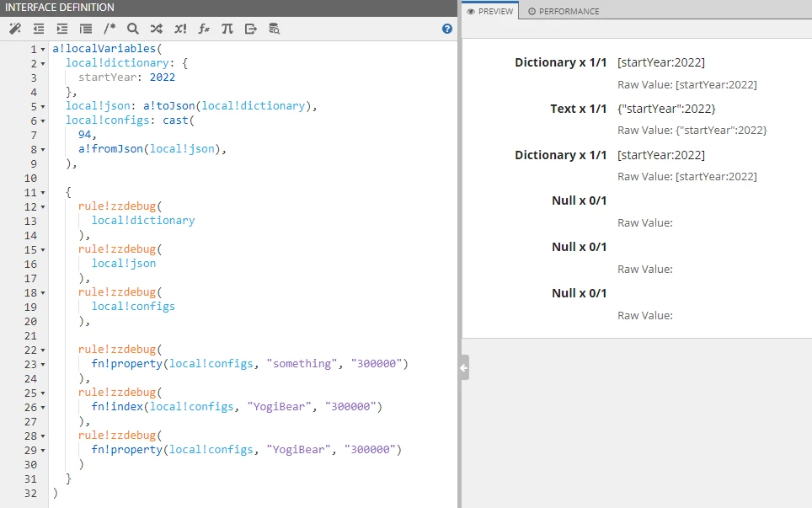Screen dimensions: 812x508
Task: Click the indent code toolbar icon
Action: pos(62,29)
